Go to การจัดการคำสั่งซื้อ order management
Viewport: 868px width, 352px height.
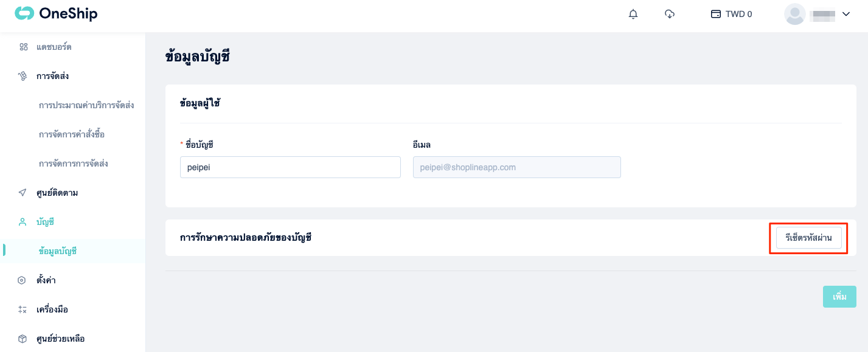click(x=72, y=134)
